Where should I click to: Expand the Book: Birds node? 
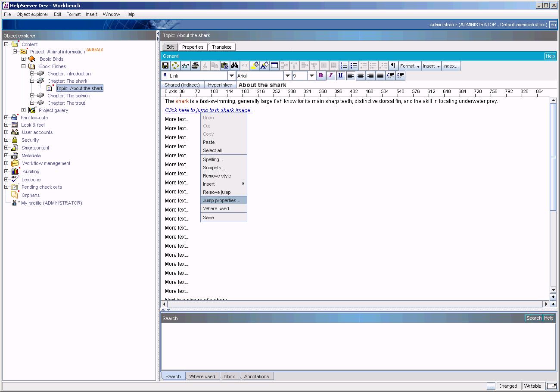coord(24,59)
